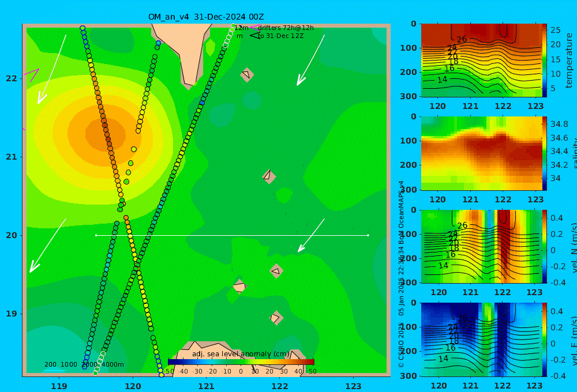Click the vel. N color scale bar

(x=545, y=246)
